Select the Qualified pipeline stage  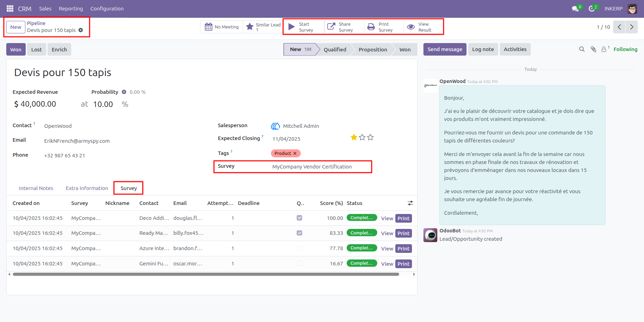click(x=335, y=50)
